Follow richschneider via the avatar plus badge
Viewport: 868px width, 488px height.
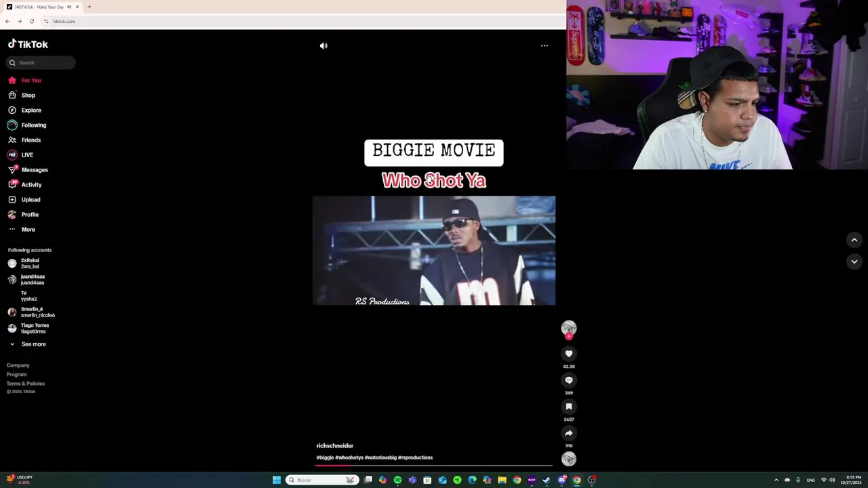569,336
